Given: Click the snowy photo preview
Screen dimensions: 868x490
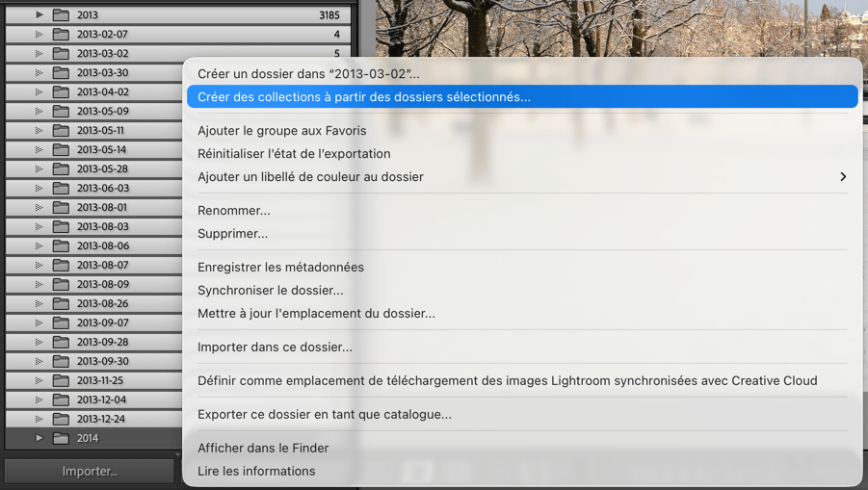Looking at the screenshot, I should click(617, 29).
